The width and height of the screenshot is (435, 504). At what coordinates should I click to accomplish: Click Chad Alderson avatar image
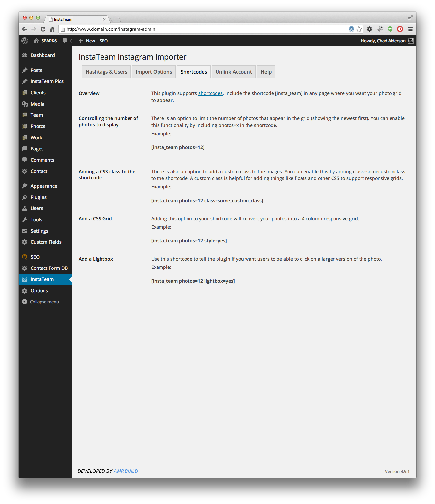(x=410, y=41)
